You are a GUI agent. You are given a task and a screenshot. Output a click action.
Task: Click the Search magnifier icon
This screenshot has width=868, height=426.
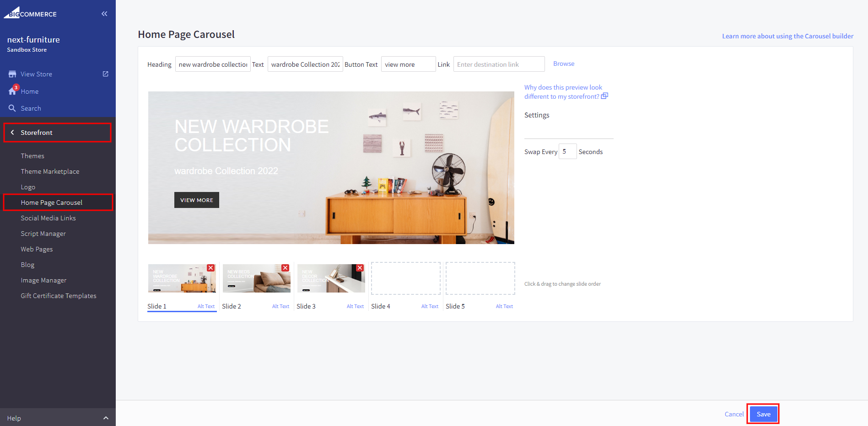[12, 108]
